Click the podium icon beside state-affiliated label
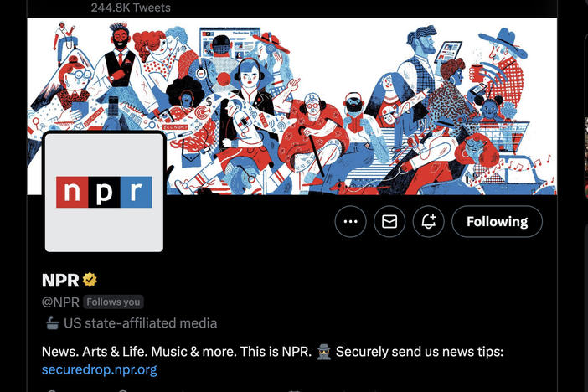 click(52, 323)
